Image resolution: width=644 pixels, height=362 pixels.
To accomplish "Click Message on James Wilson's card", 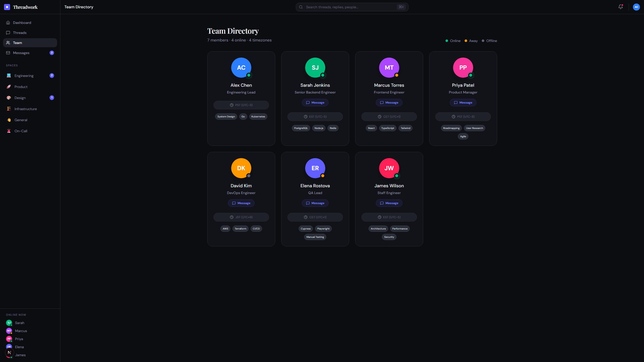I will [x=389, y=203].
